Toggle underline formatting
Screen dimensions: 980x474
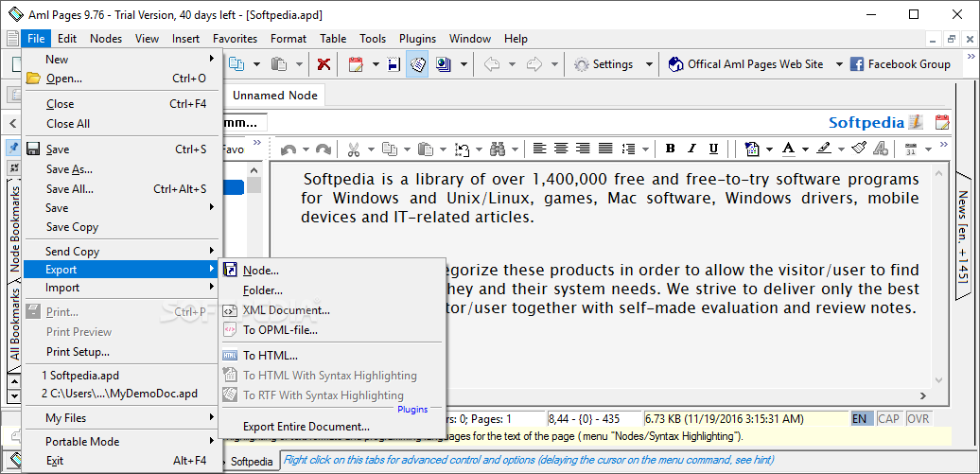pyautogui.click(x=713, y=149)
